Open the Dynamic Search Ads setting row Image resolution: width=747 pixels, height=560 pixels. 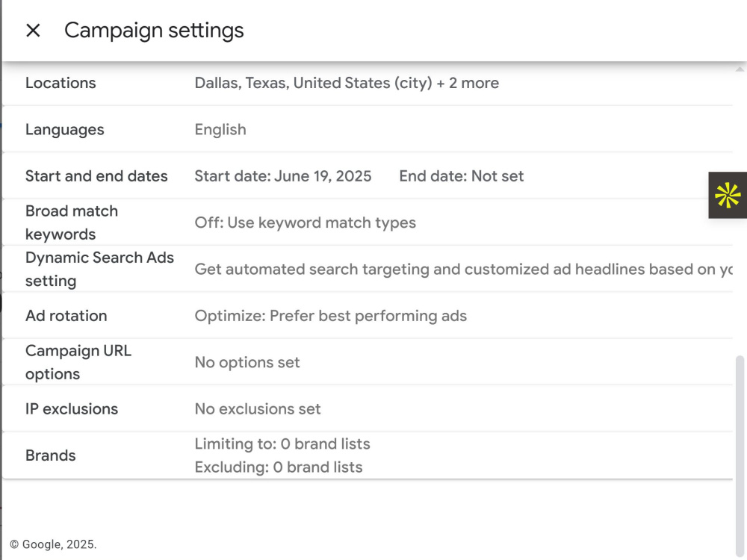click(368, 269)
